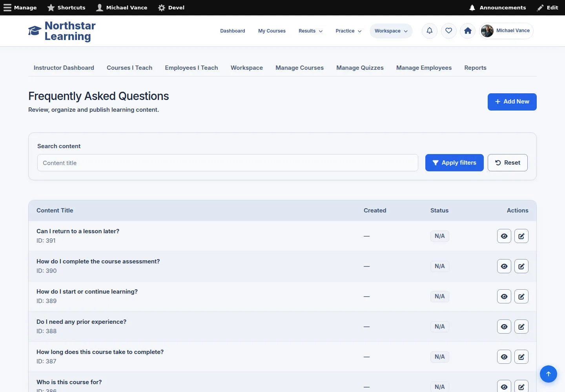Viewport: 565px width, 392px height.
Task: Go to home via house icon
Action: point(468,31)
